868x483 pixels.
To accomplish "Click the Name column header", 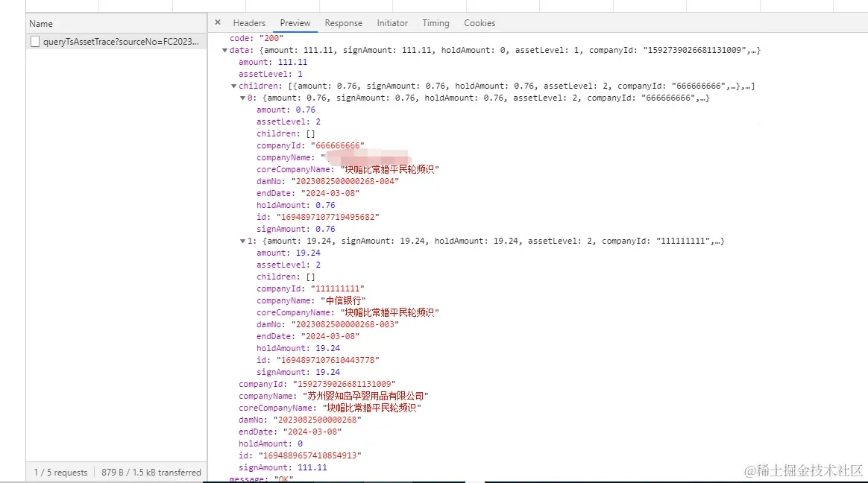I will tap(116, 24).
